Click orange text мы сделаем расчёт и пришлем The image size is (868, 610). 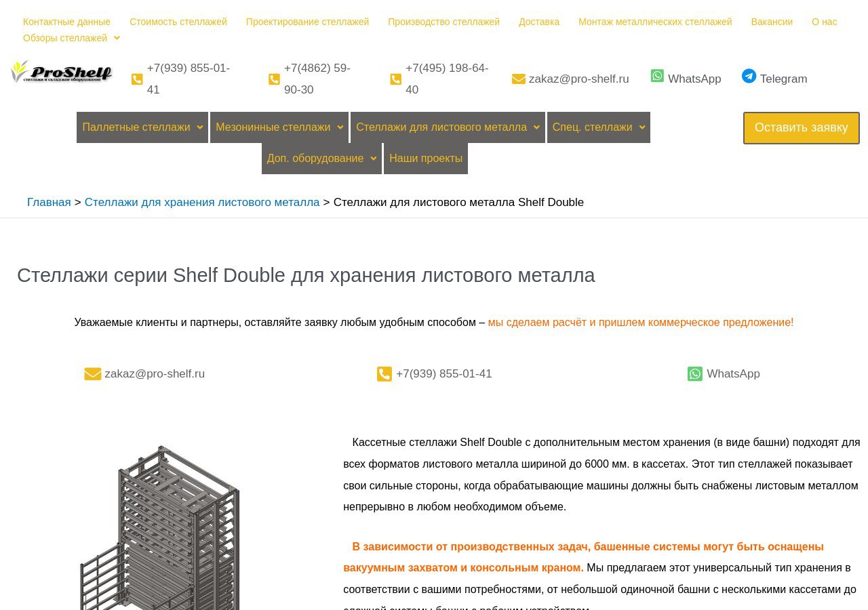coord(641,323)
